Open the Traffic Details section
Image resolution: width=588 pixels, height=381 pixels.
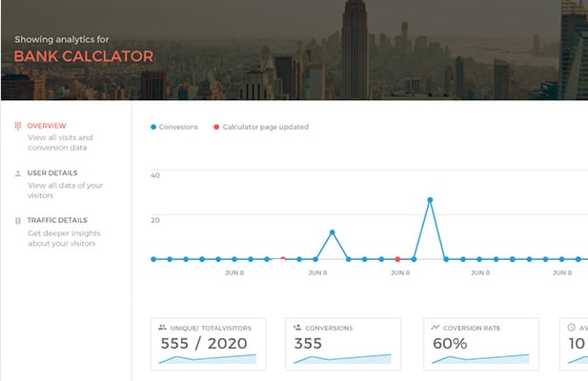[x=57, y=220]
